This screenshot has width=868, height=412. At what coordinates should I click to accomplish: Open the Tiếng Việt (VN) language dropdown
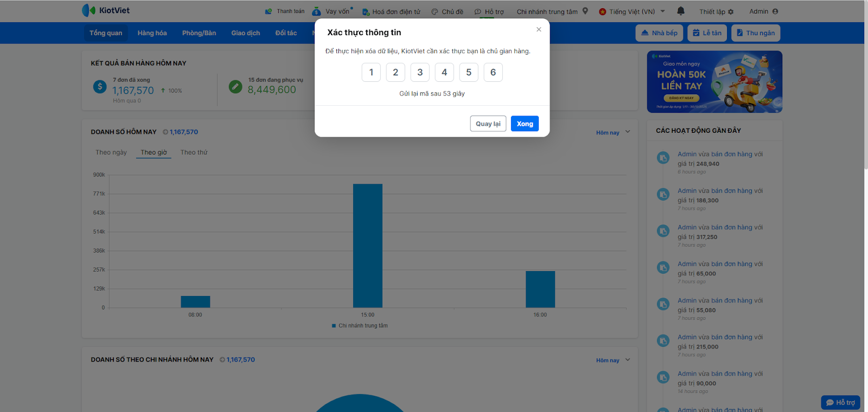(632, 11)
